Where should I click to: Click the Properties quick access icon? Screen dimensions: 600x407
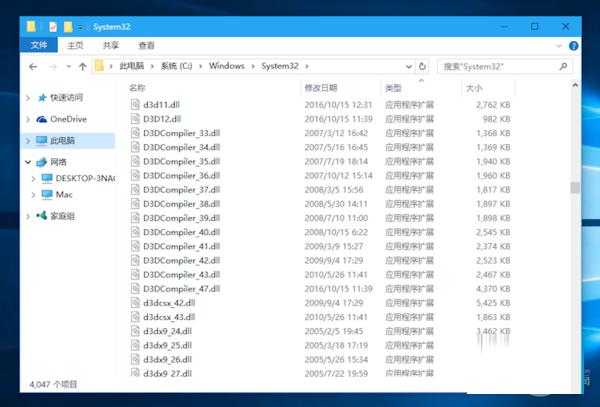tap(53, 27)
